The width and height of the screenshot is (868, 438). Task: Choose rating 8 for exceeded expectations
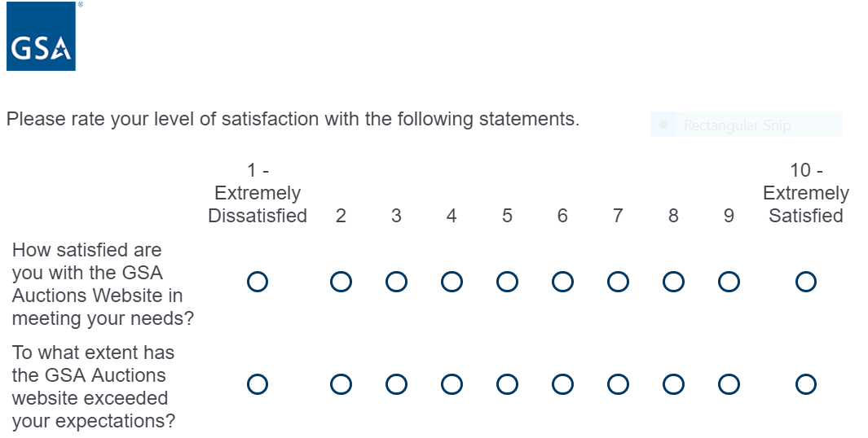[x=673, y=384]
